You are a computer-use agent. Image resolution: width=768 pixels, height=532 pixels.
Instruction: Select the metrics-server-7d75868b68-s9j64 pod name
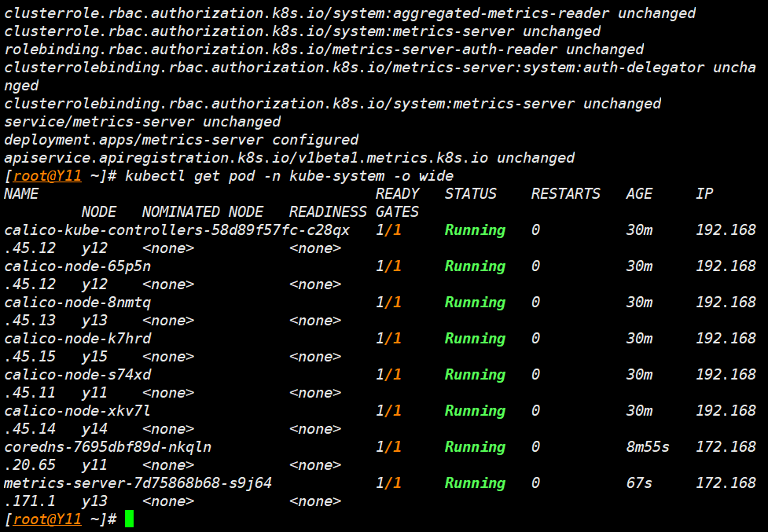[x=138, y=483]
